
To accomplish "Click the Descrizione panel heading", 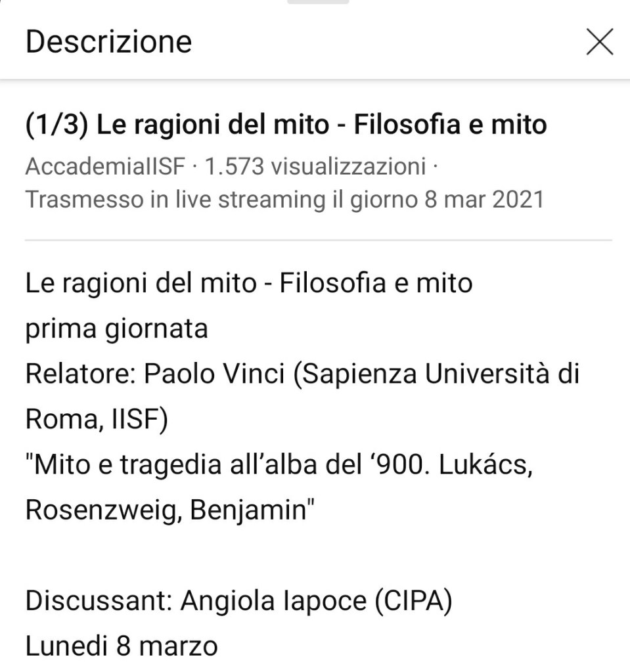I will click(x=108, y=42).
